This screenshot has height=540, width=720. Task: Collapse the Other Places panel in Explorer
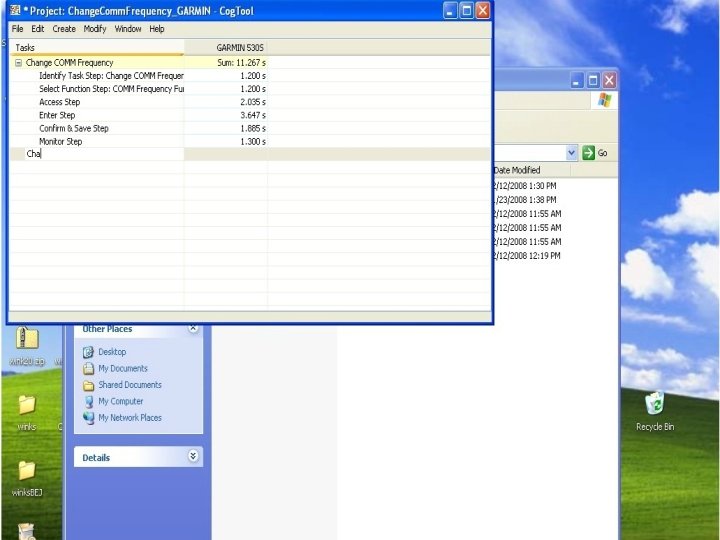(x=193, y=328)
